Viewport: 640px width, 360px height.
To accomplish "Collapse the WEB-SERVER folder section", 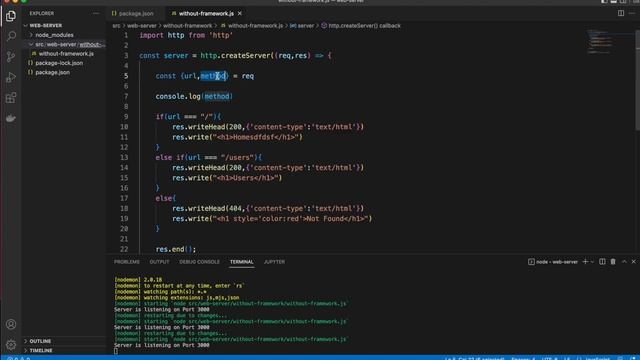I will pyautogui.click(x=64, y=25).
